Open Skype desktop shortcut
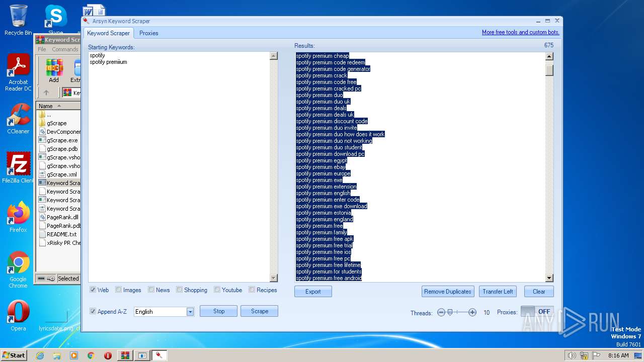 55,19
